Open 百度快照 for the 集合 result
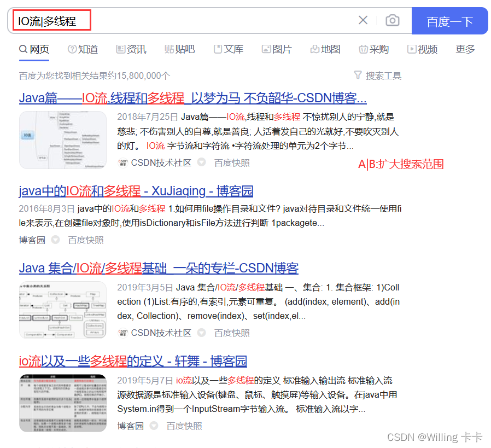 pos(232,333)
